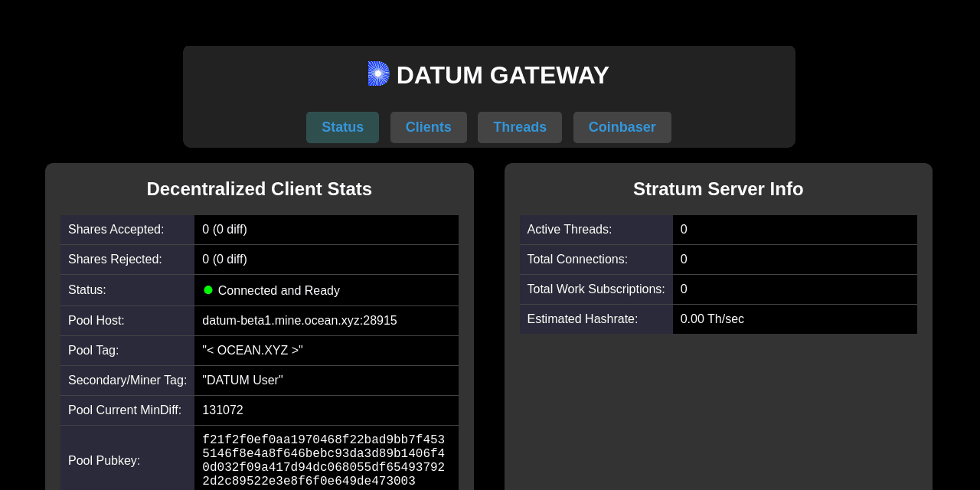980x490 pixels.
Task: Click the DATUM GATEWAY title text
Action: point(503,75)
